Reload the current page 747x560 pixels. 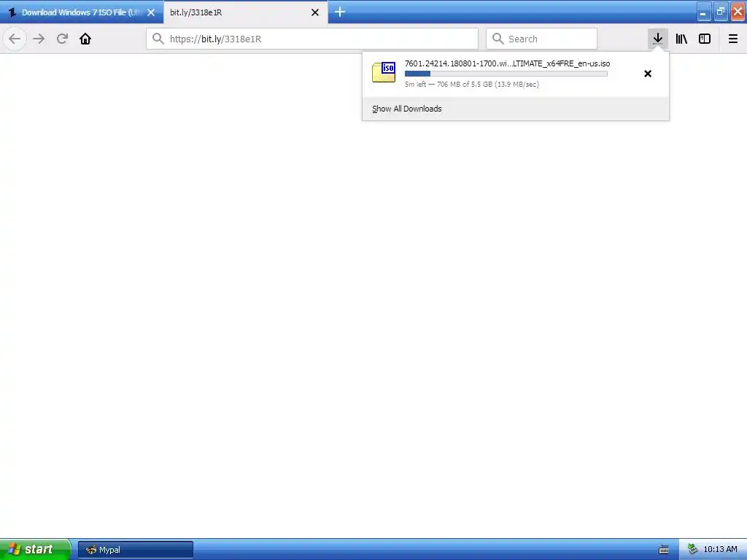(x=62, y=39)
